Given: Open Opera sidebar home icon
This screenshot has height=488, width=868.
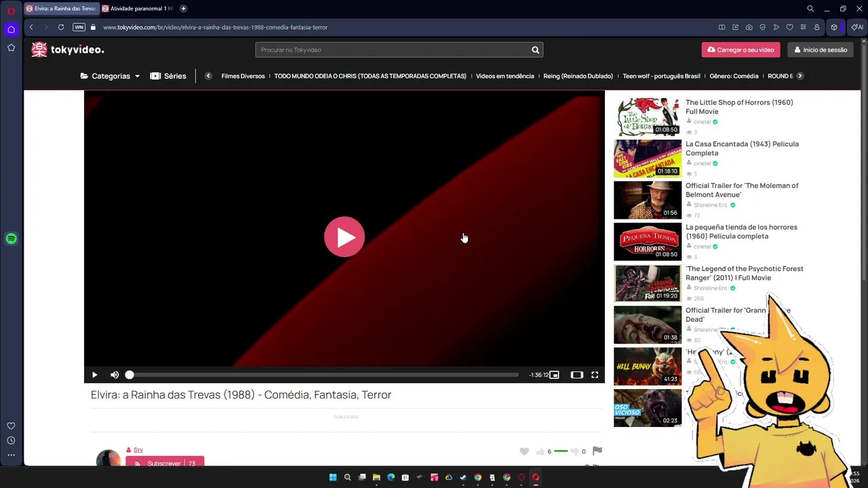Looking at the screenshot, I should [x=11, y=29].
